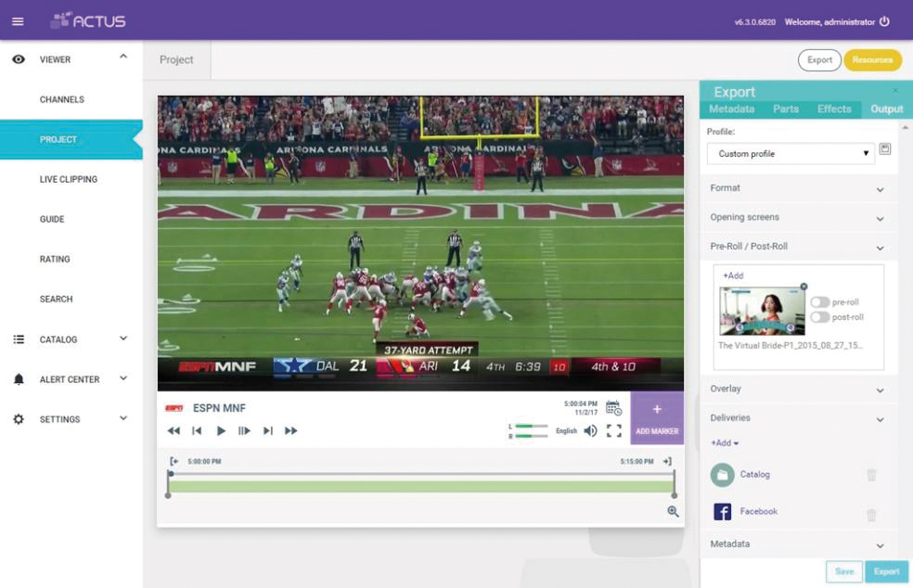Fast forward the video
Image resolution: width=913 pixels, height=588 pixels.
coord(291,431)
